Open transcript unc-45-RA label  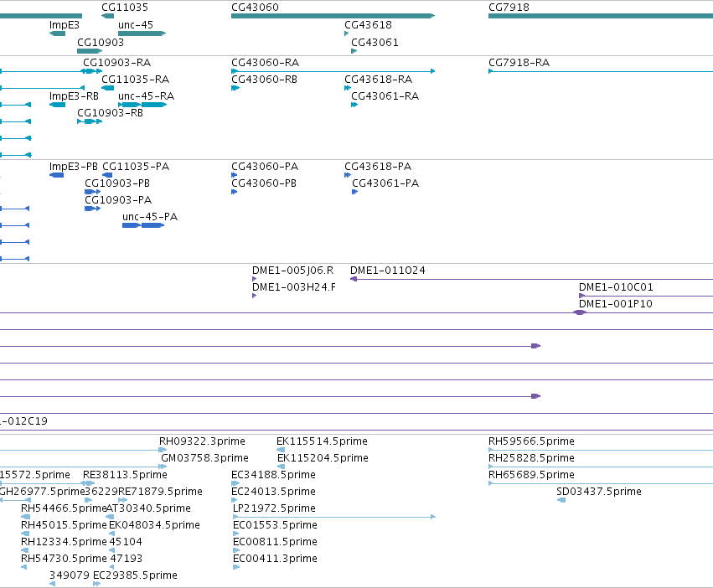click(147, 96)
